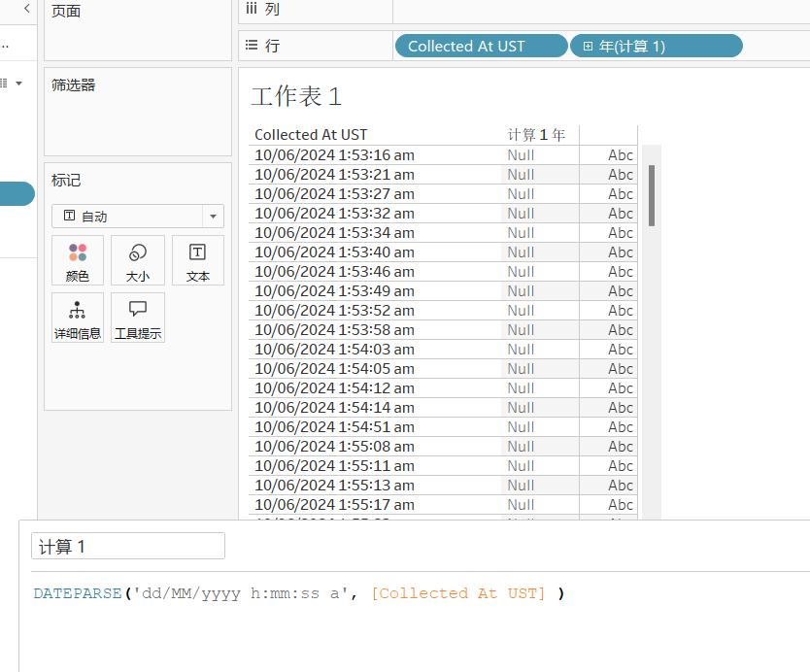This screenshot has width=810, height=672.
Task: Select row 10/06/2024 1:53:58 am
Action: 335,330
